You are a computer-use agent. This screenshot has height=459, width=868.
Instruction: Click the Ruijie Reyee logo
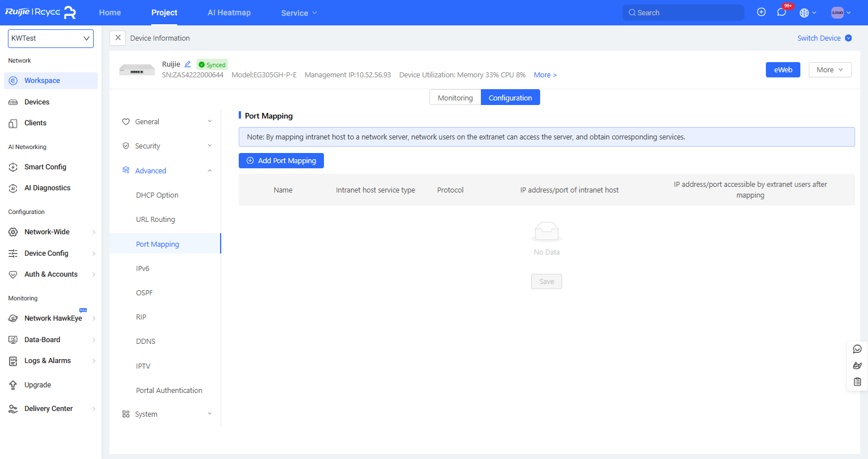(41, 12)
